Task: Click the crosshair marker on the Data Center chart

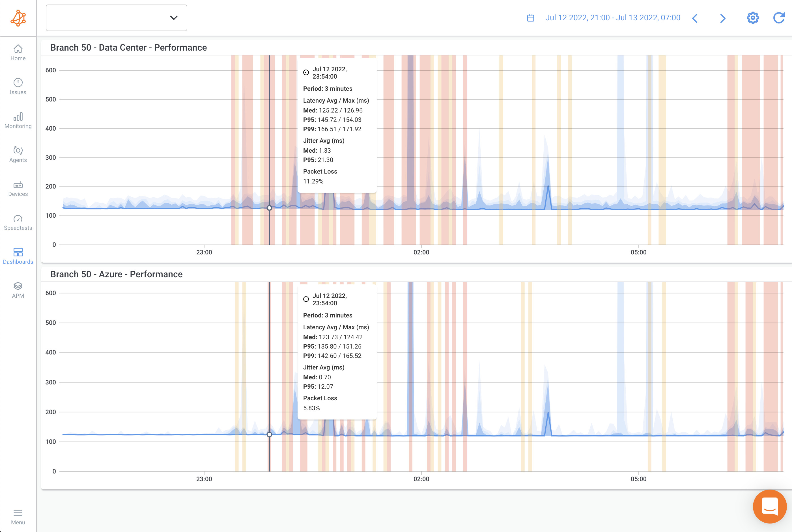Action: point(269,208)
